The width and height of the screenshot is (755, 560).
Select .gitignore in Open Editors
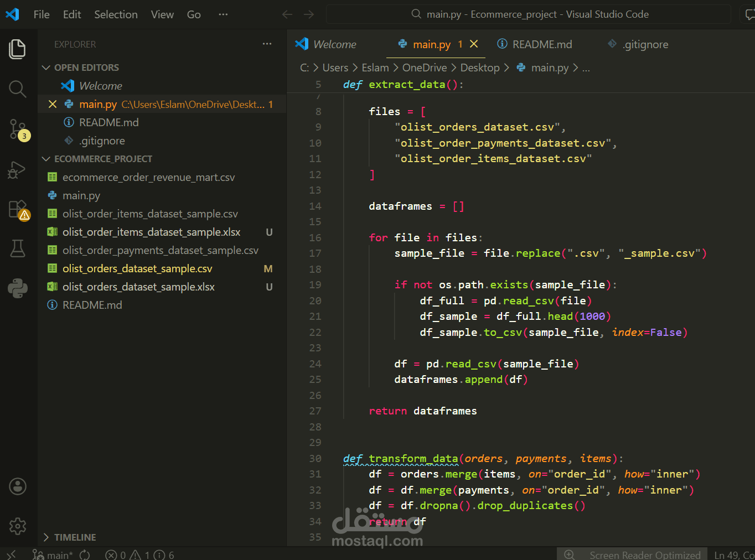point(162,141)
